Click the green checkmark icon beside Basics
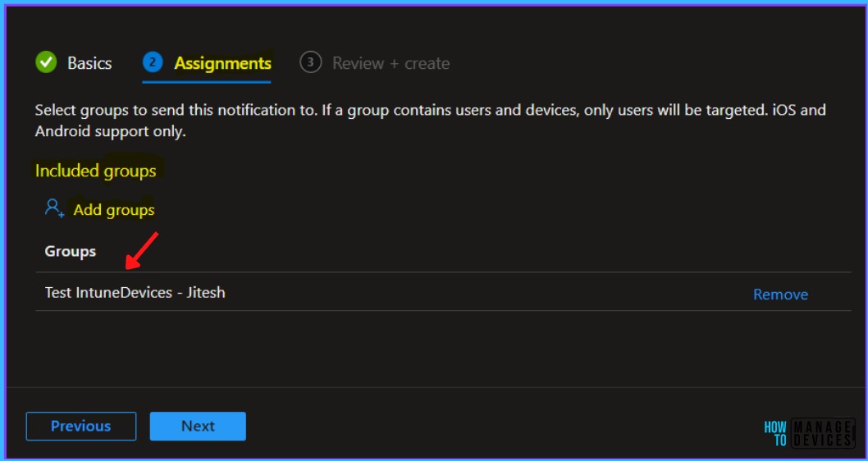The width and height of the screenshot is (868, 461). 46,62
